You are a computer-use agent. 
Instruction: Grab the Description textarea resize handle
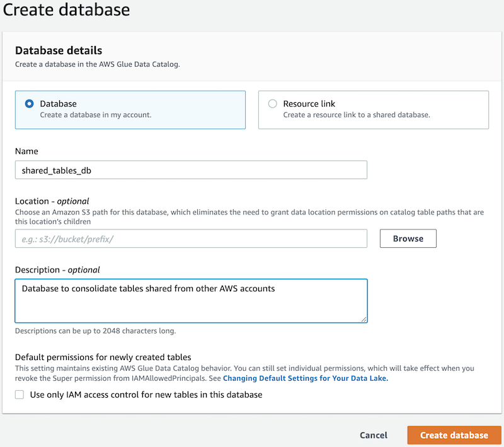[364, 319]
